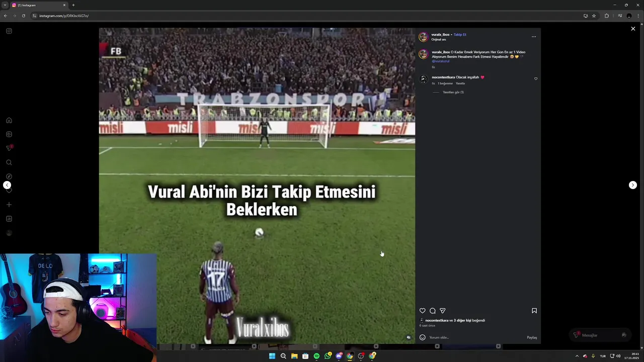Share the post with paper plane icon
This screenshot has width=644, height=362.
(x=443, y=311)
